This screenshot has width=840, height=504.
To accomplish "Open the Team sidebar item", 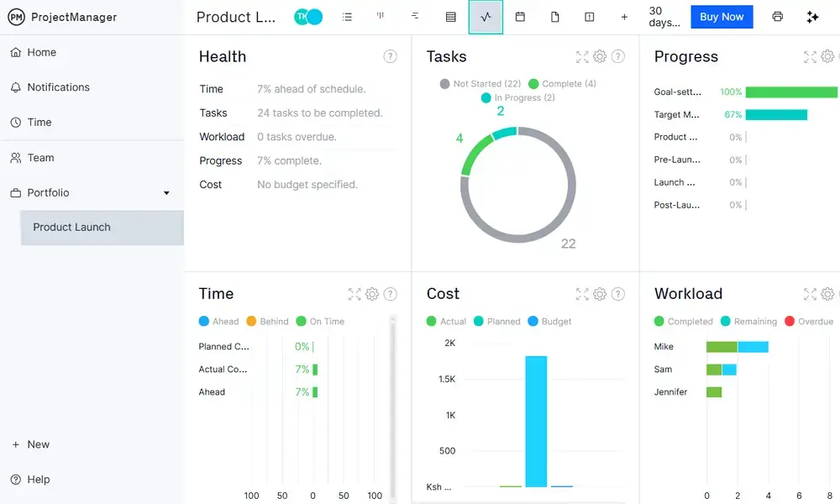I will point(40,158).
